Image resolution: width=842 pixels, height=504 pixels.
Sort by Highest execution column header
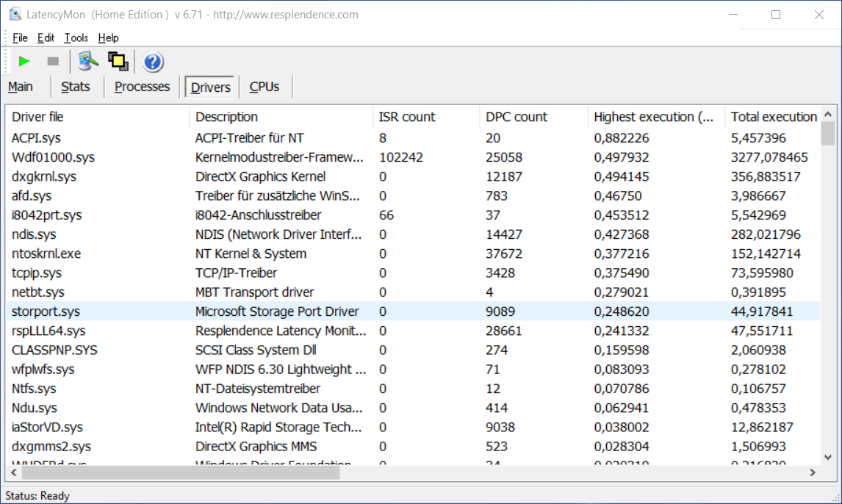pyautogui.click(x=653, y=117)
